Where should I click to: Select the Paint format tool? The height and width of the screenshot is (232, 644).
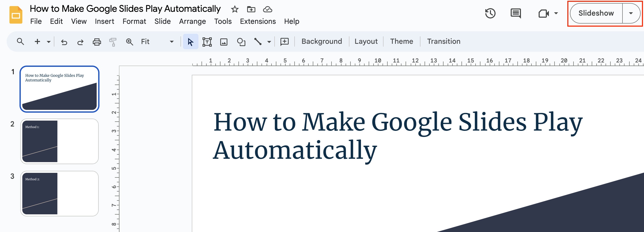(113, 42)
